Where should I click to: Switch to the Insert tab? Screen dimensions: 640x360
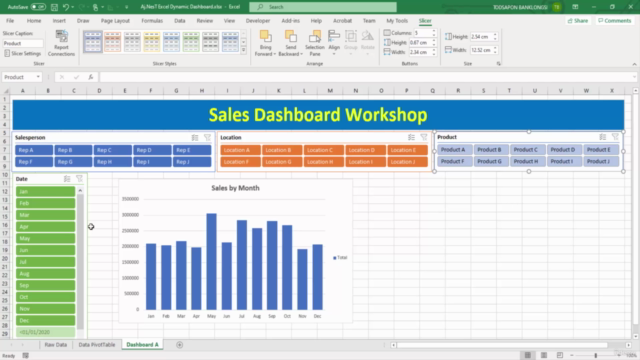point(59,21)
